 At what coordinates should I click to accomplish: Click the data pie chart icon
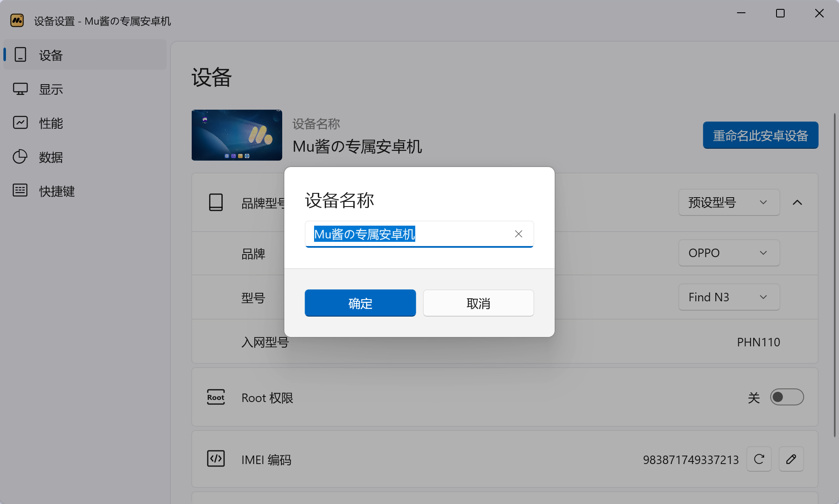pos(20,157)
